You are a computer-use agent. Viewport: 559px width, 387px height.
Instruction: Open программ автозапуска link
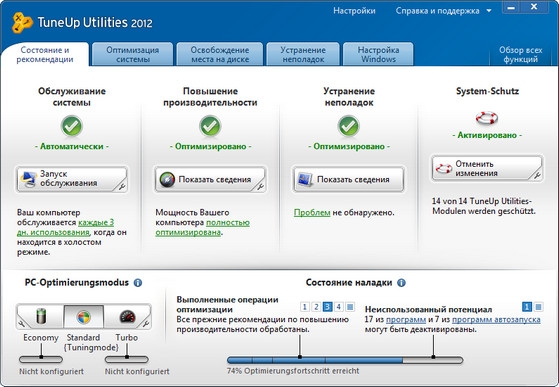click(496, 320)
